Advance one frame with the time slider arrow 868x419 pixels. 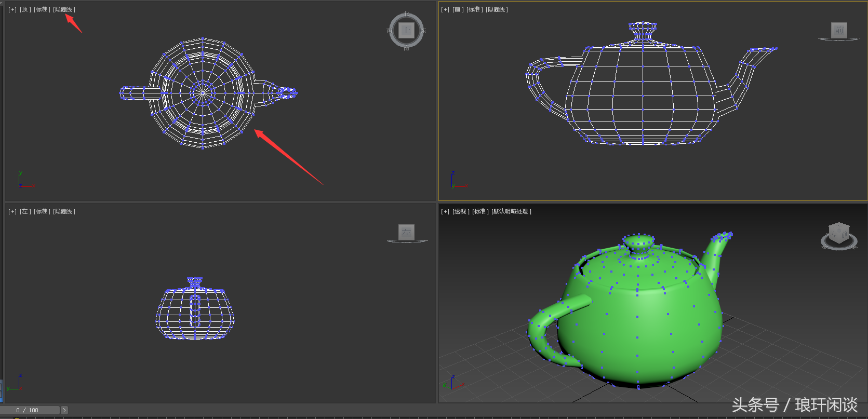[x=64, y=410]
